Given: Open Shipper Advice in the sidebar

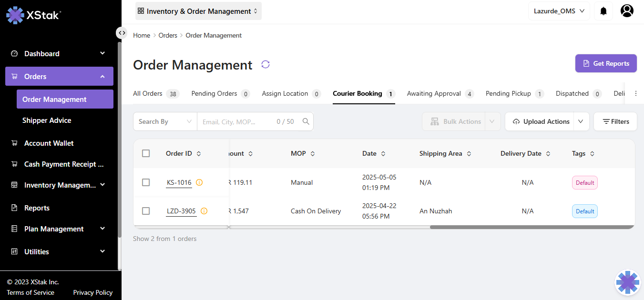Looking at the screenshot, I should coord(47,120).
